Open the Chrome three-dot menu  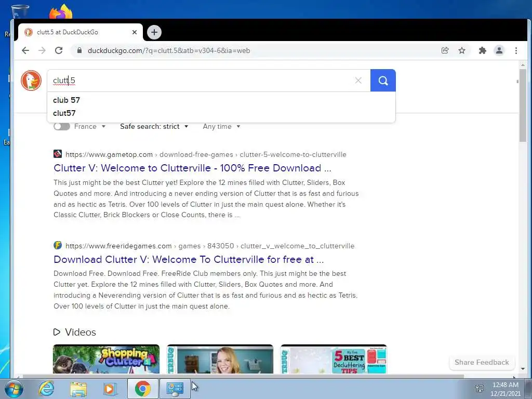tap(516, 50)
